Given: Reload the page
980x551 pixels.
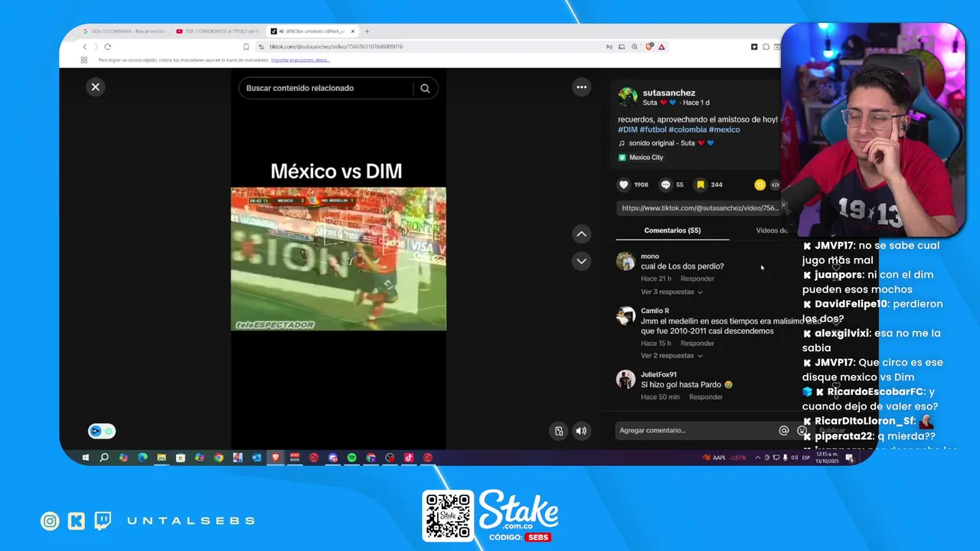Looking at the screenshot, I should 107,47.
